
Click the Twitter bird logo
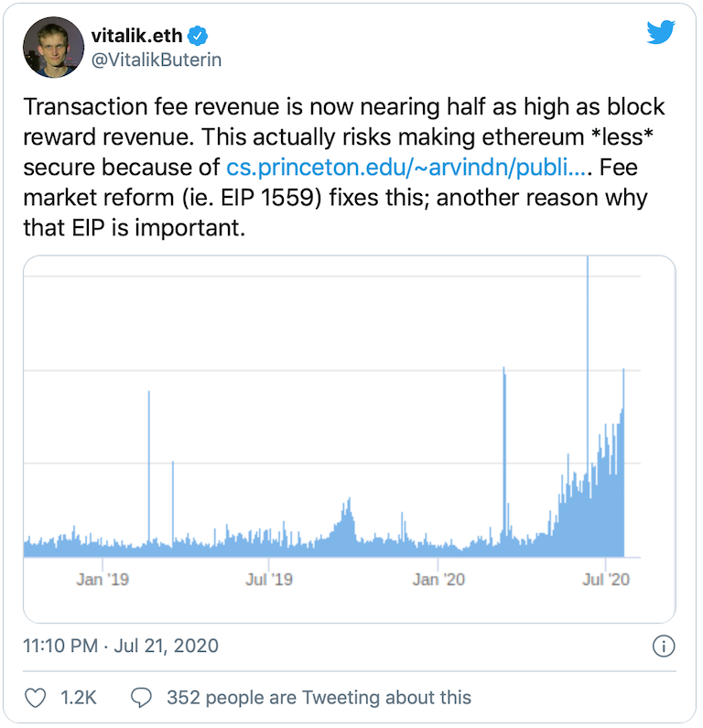[660, 33]
